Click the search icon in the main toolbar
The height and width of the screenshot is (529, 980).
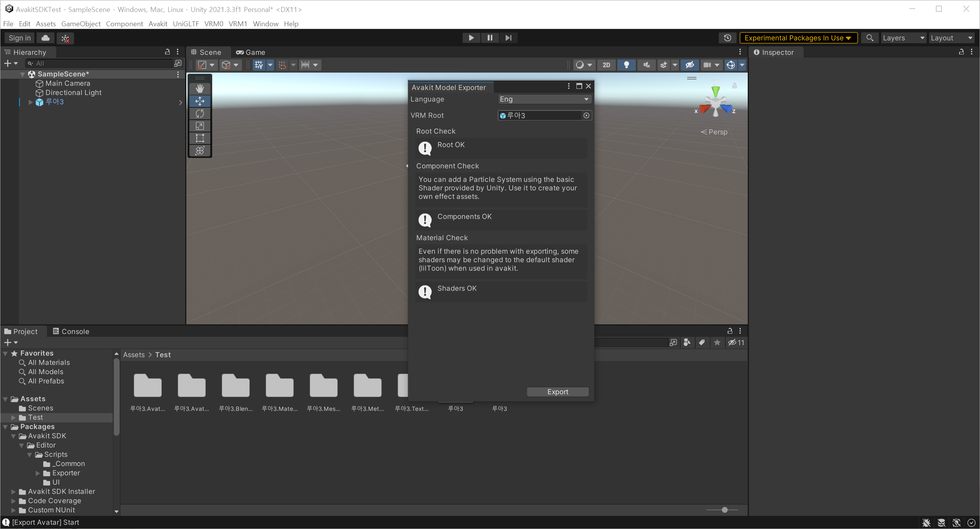click(x=870, y=37)
